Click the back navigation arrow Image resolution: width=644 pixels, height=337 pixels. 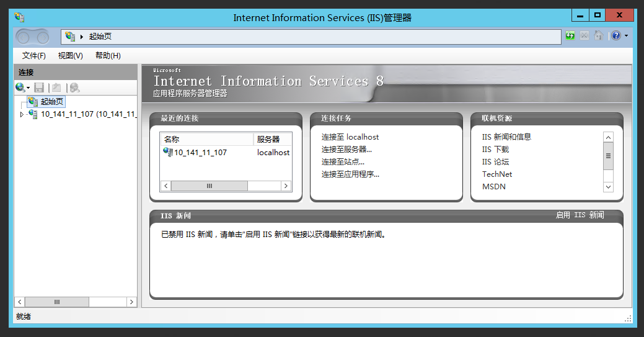(x=24, y=37)
